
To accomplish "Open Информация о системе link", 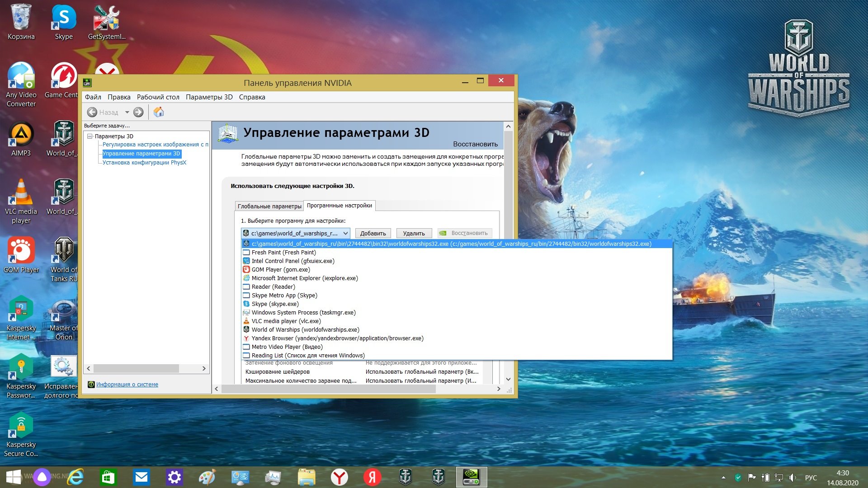I will 127,385.
